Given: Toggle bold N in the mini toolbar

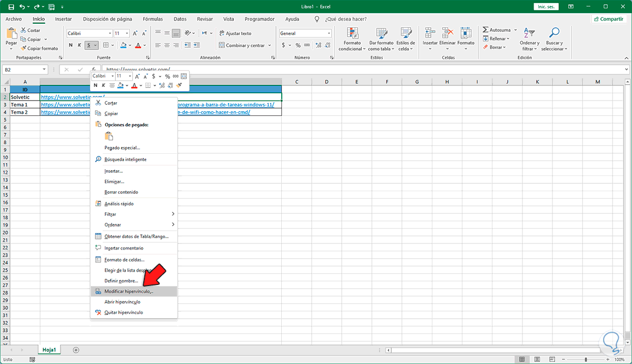Looking at the screenshot, I should point(95,85).
